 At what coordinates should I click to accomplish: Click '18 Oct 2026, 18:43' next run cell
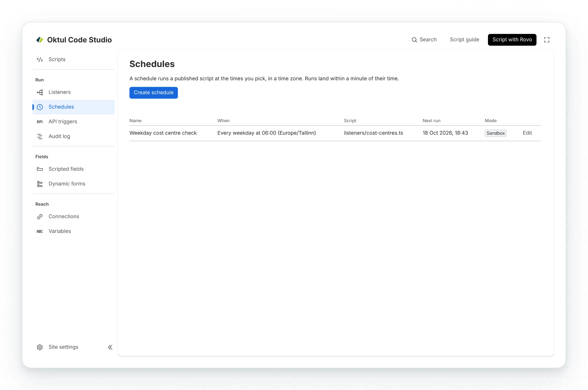(445, 133)
